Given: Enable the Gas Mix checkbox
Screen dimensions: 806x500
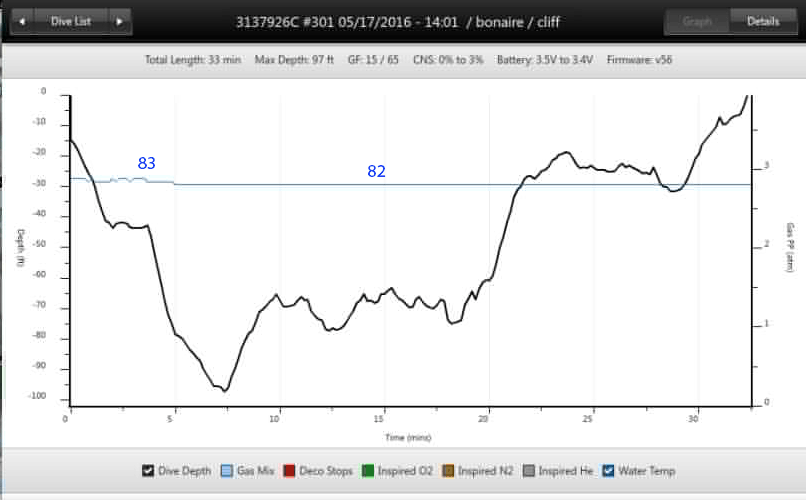Looking at the screenshot, I should pos(226,471).
